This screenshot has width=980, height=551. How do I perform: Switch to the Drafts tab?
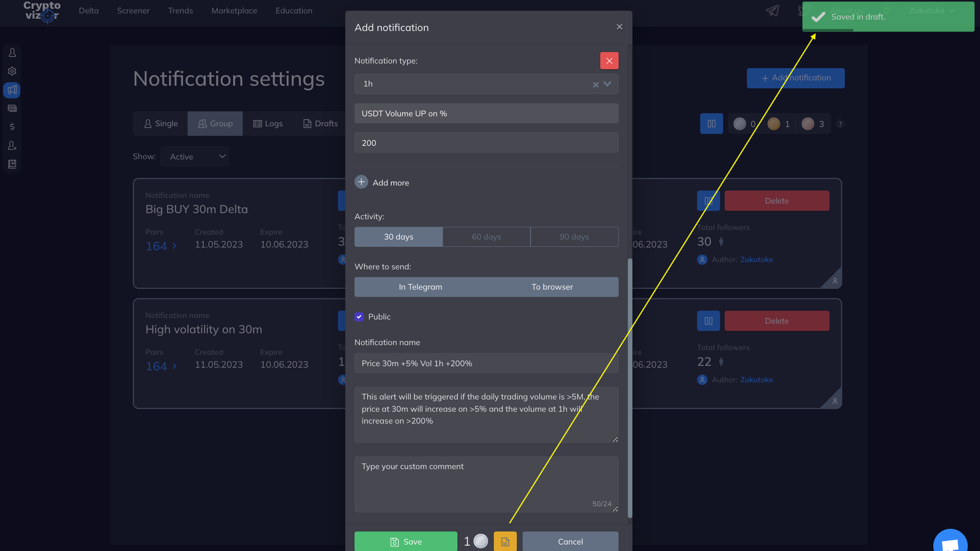[x=320, y=124]
